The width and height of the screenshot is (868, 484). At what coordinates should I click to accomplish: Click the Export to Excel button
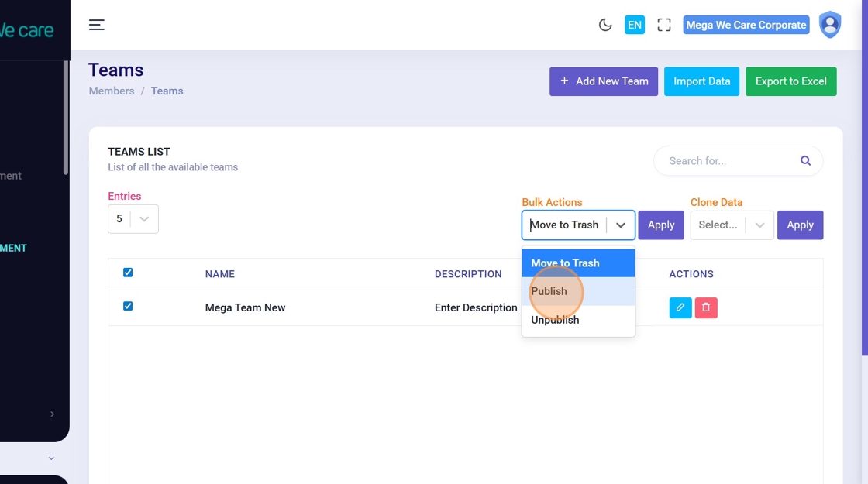790,81
